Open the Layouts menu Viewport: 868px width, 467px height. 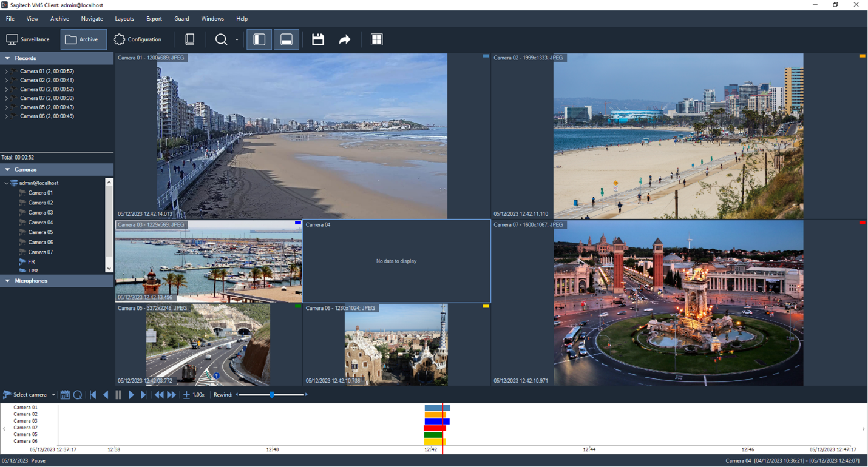[x=124, y=19]
